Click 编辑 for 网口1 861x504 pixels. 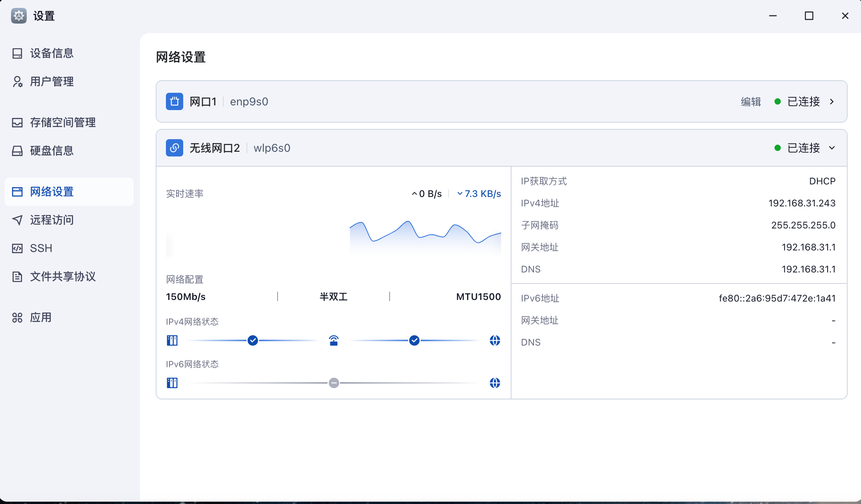[x=751, y=102]
